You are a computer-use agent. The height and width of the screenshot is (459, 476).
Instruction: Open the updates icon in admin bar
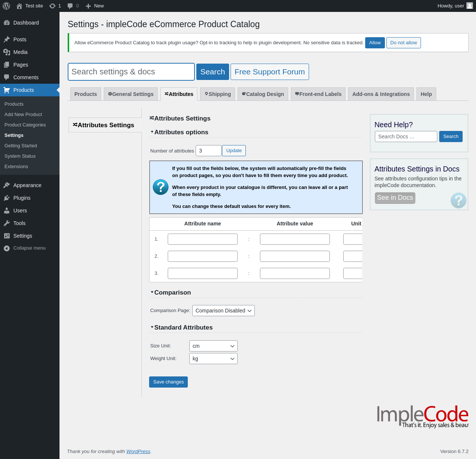[x=52, y=6]
